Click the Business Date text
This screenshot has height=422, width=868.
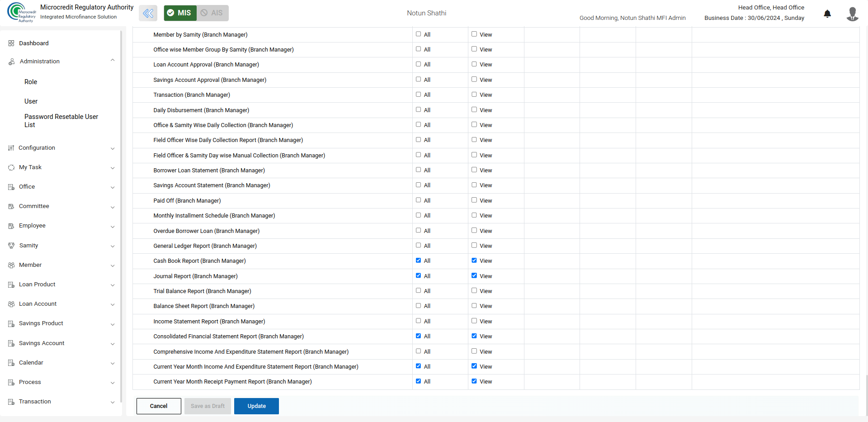(x=754, y=18)
